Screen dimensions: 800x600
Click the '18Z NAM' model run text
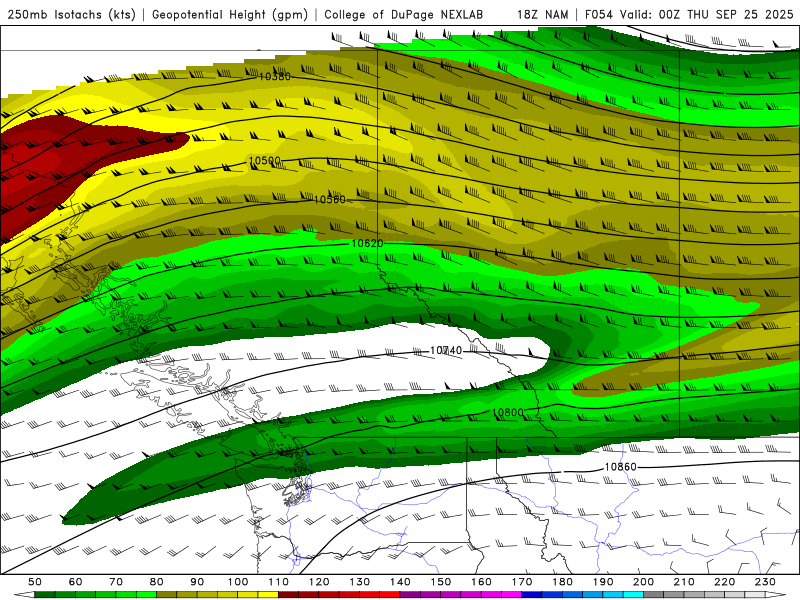point(542,14)
